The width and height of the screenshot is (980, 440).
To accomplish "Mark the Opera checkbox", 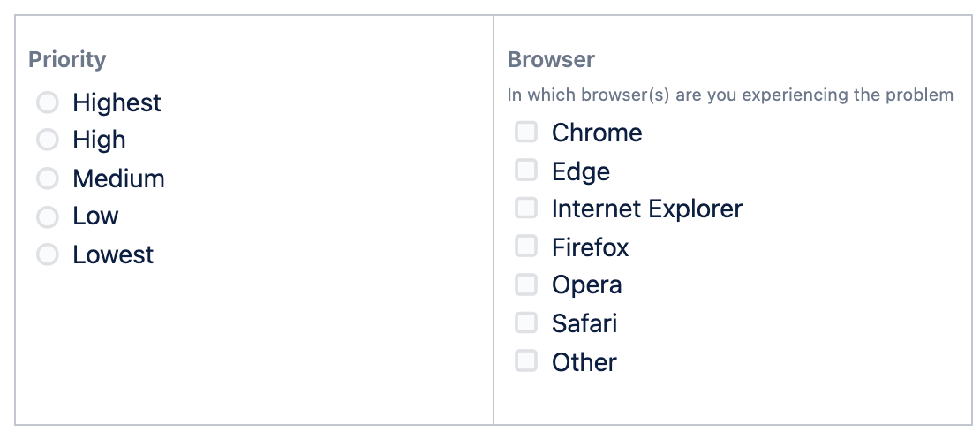I will tap(526, 284).
